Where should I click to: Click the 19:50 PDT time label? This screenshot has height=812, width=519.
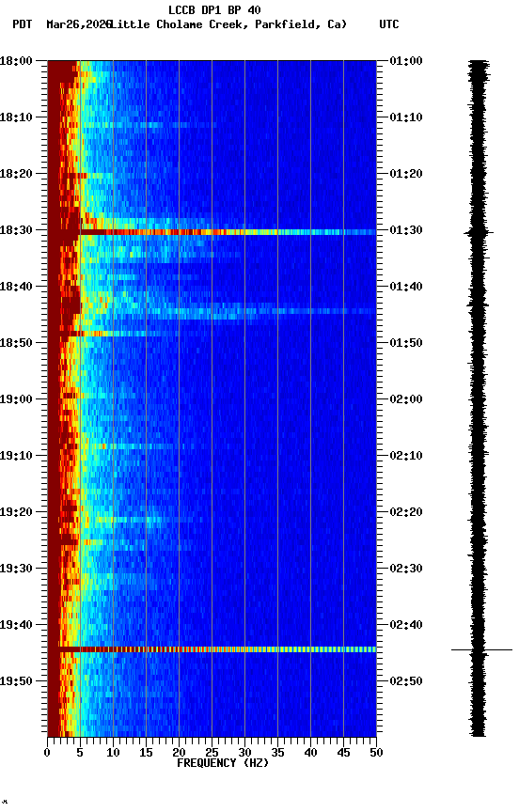(16, 681)
